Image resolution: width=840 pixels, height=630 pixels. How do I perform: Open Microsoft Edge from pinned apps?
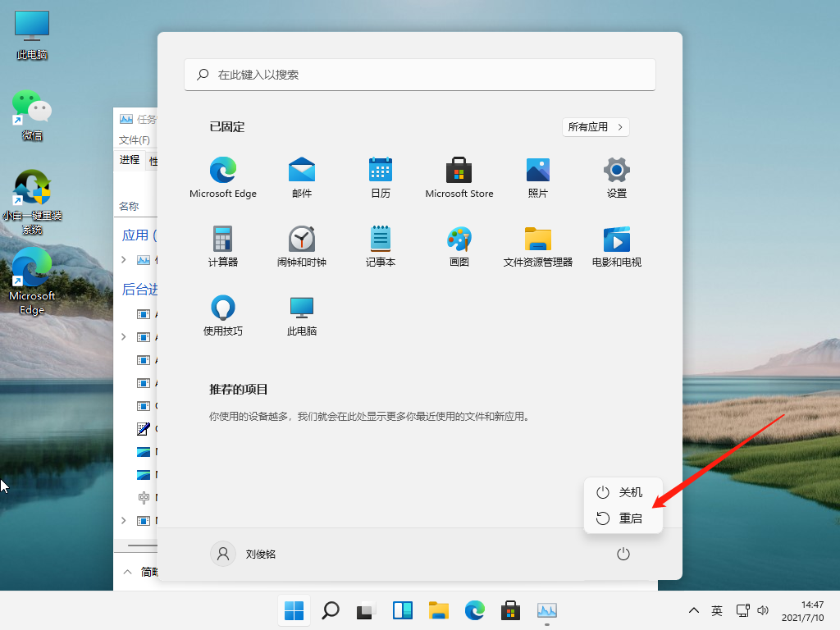(223, 177)
